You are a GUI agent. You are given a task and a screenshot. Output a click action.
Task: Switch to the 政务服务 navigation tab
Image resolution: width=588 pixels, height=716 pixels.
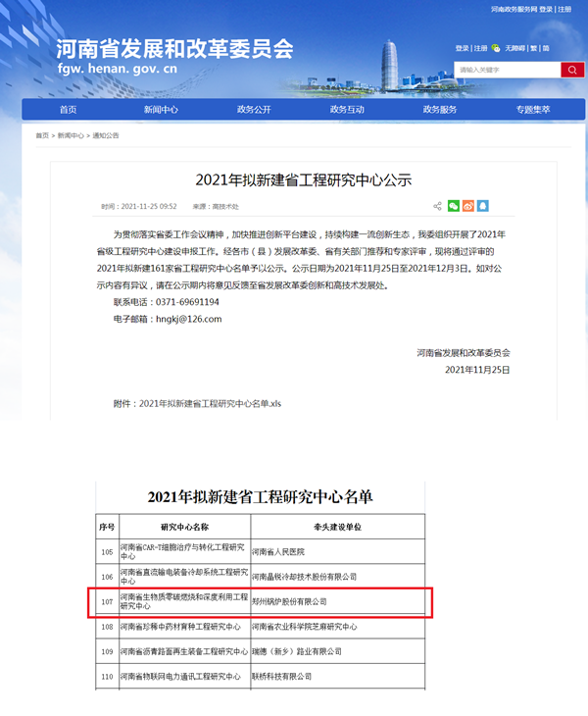440,110
